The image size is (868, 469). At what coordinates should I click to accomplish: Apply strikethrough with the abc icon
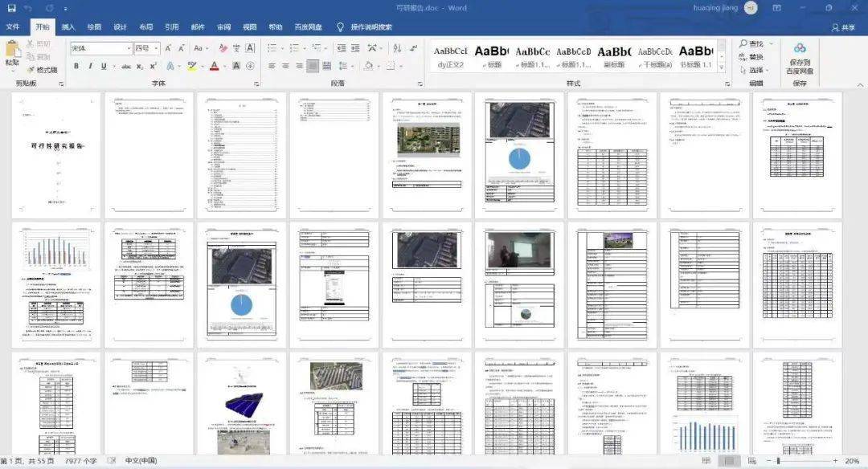126,67
